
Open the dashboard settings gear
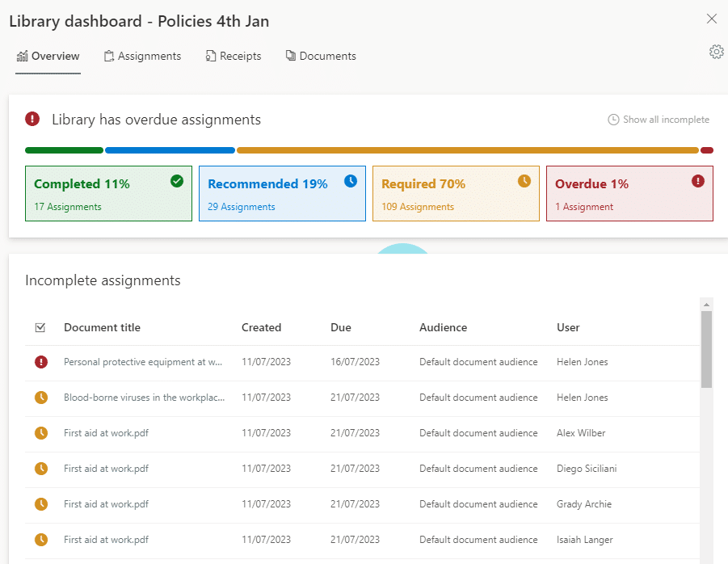pos(716,51)
